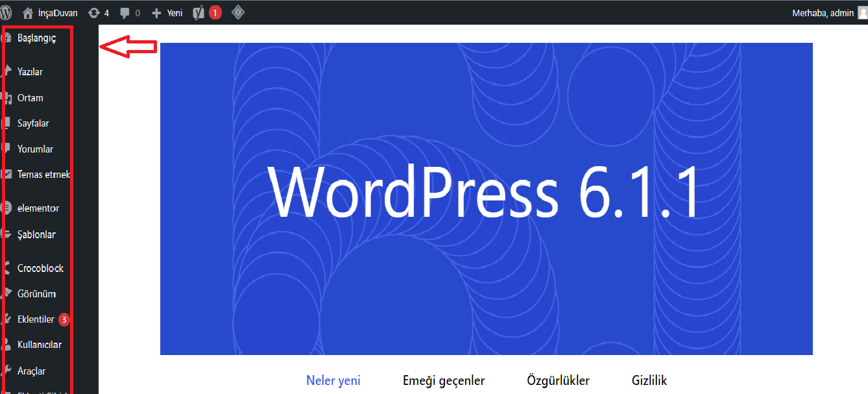
Task: Click the Yorumlar comment icon
Action: (x=7, y=149)
